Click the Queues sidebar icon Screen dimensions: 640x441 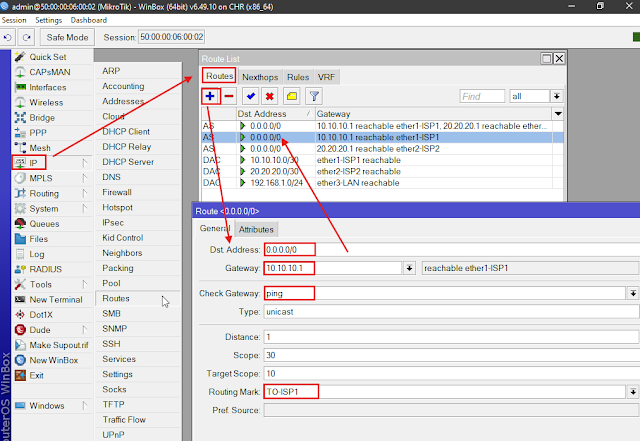(20, 224)
